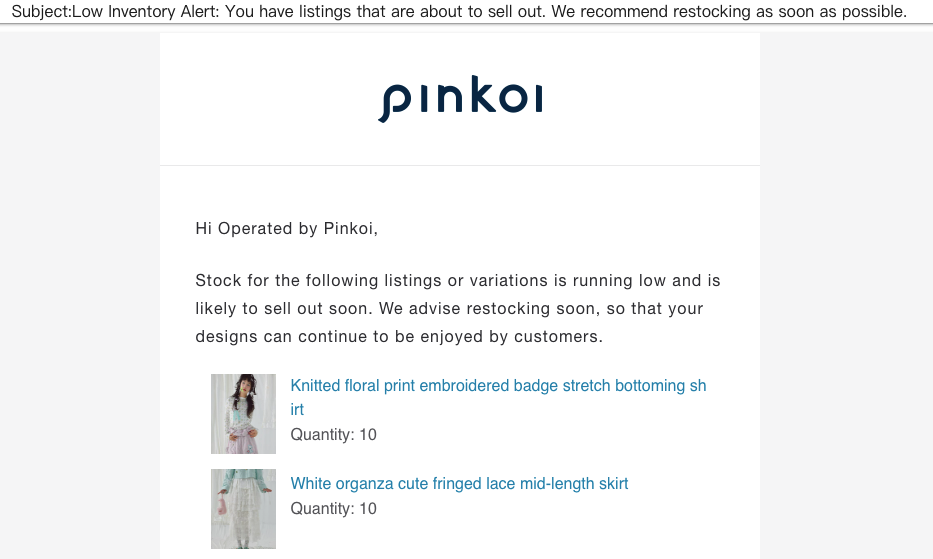Open the White organza fringed lace skirt link
Image resolution: width=933 pixels, height=559 pixels.
click(459, 483)
